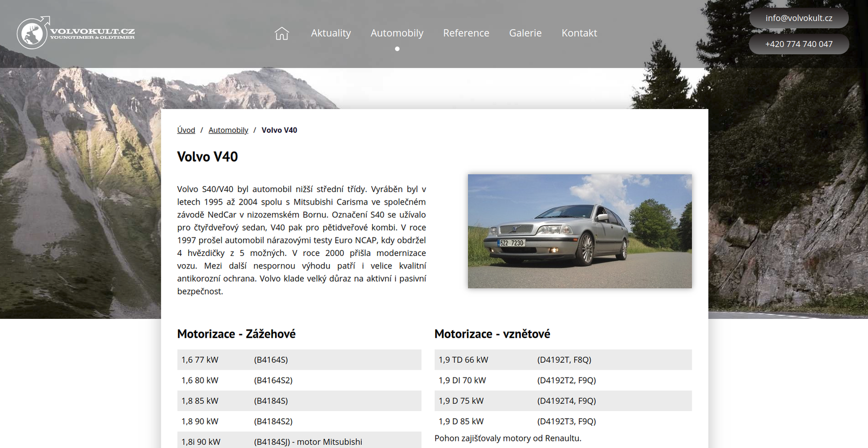Select the (B4164S) engine code cell

(336, 360)
